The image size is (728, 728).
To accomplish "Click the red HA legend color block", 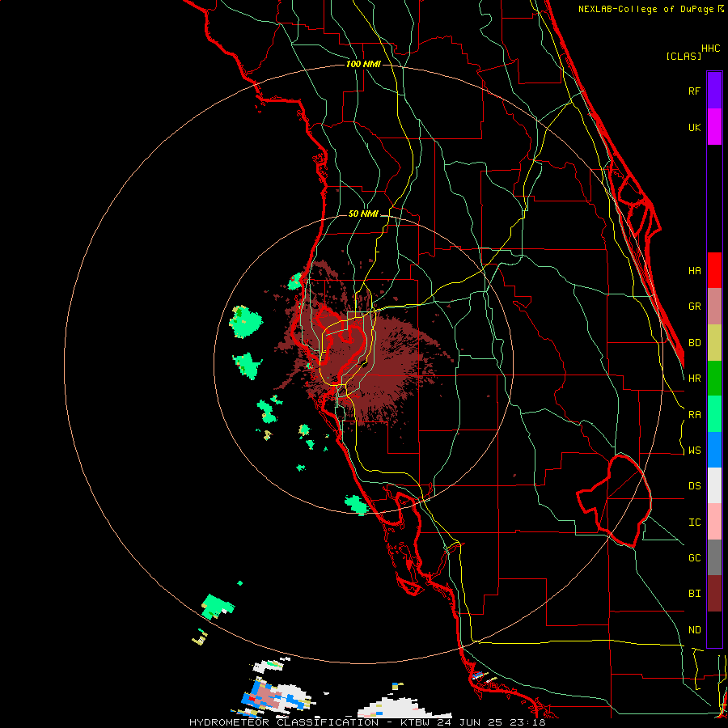I will click(714, 270).
